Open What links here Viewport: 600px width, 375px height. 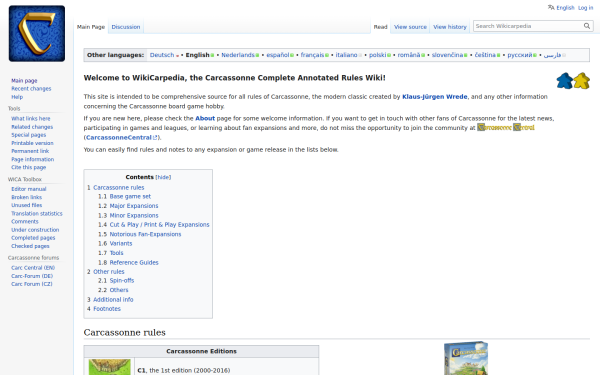tap(31, 119)
